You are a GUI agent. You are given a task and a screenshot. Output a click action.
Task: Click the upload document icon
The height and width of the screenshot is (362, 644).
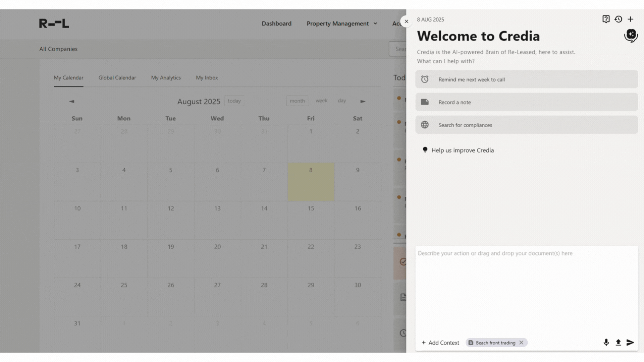coord(618,342)
